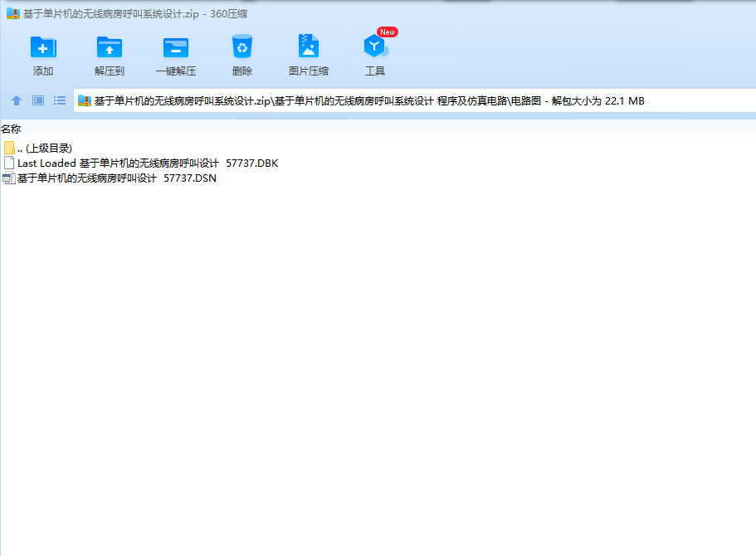This screenshot has width=756, height=556.
Task: Click the yellow folder icon of 上级目录
Action: (x=9, y=148)
